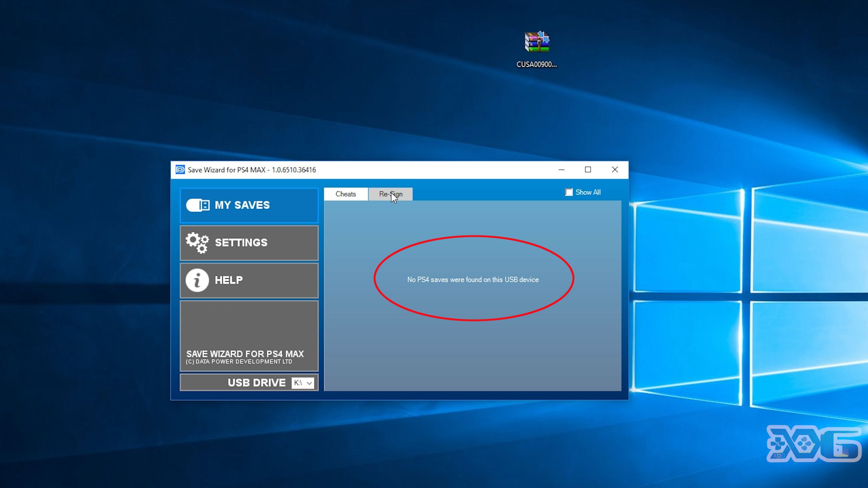Maximize the Save Wizard window
Viewport: 868px width, 488px height.
coord(588,170)
